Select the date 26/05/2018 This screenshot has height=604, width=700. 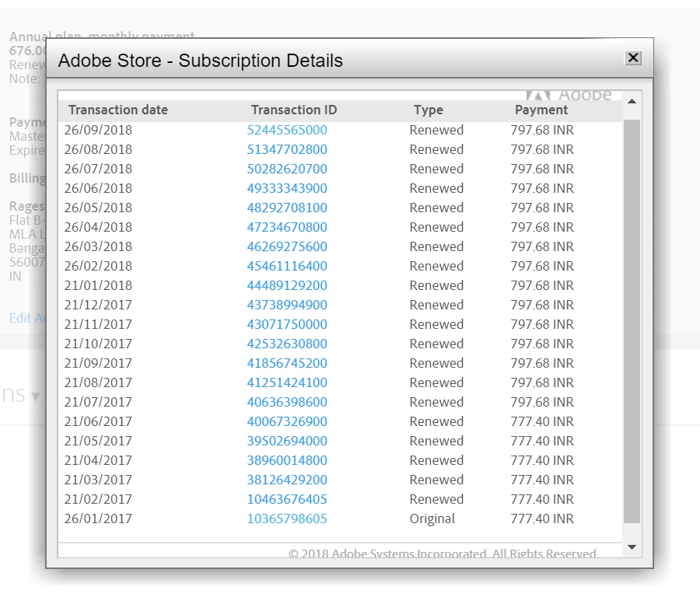(98, 208)
